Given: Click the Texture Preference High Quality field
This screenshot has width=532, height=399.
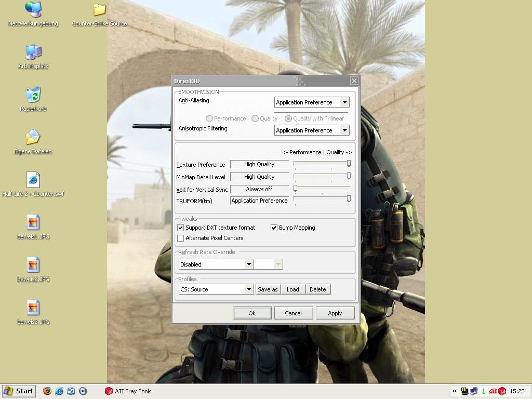Looking at the screenshot, I should pos(259,164).
